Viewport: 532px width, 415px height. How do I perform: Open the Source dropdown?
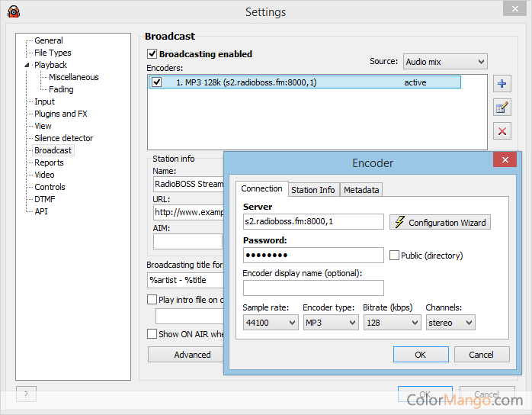445,62
